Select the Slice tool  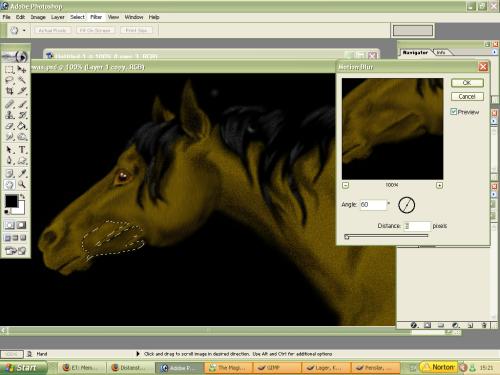pos(22,91)
